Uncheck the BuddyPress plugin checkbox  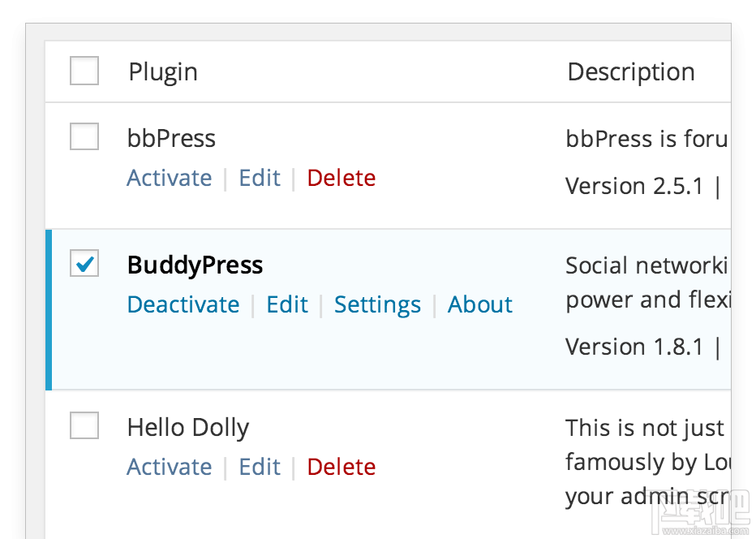click(x=84, y=264)
